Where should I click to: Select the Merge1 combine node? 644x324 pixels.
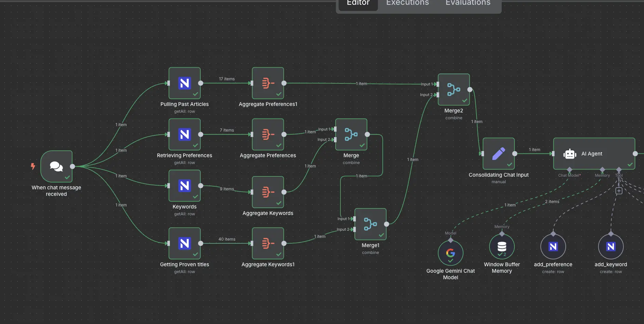click(x=371, y=224)
